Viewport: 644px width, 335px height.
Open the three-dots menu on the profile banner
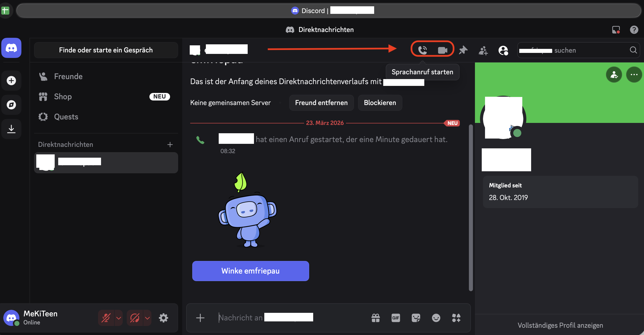pos(634,75)
